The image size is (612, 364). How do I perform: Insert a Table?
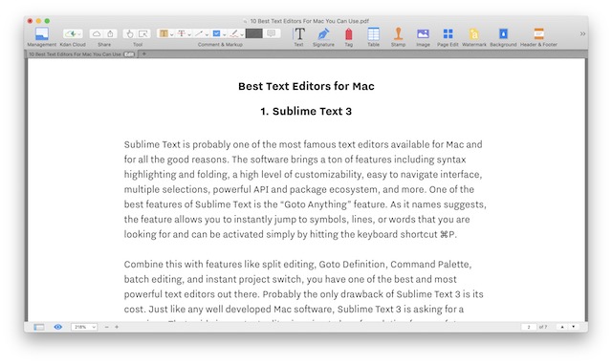pyautogui.click(x=373, y=34)
